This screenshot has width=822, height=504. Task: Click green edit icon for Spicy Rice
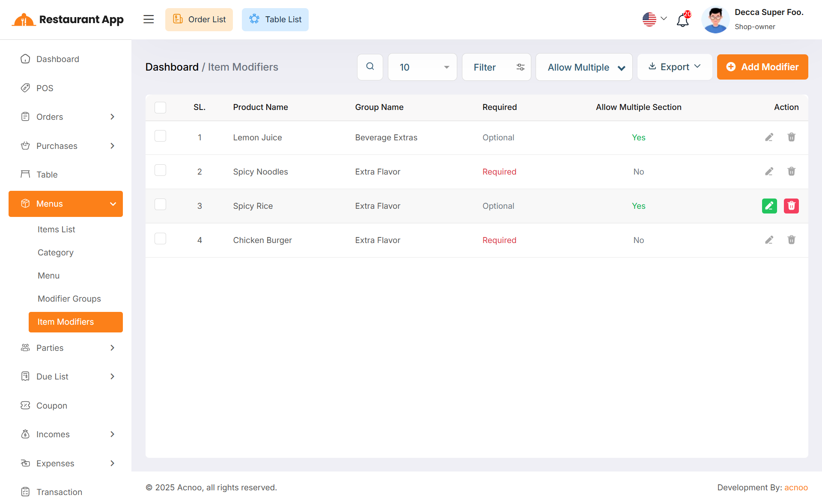(x=769, y=206)
